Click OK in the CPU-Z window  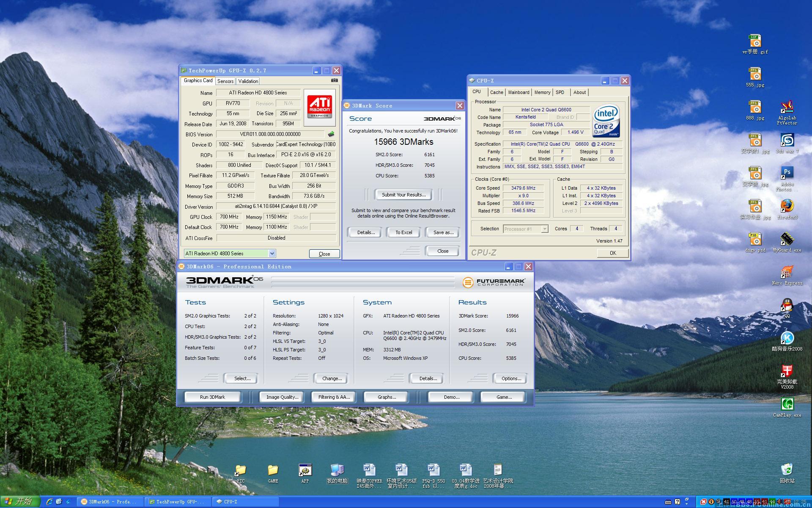[x=613, y=253]
